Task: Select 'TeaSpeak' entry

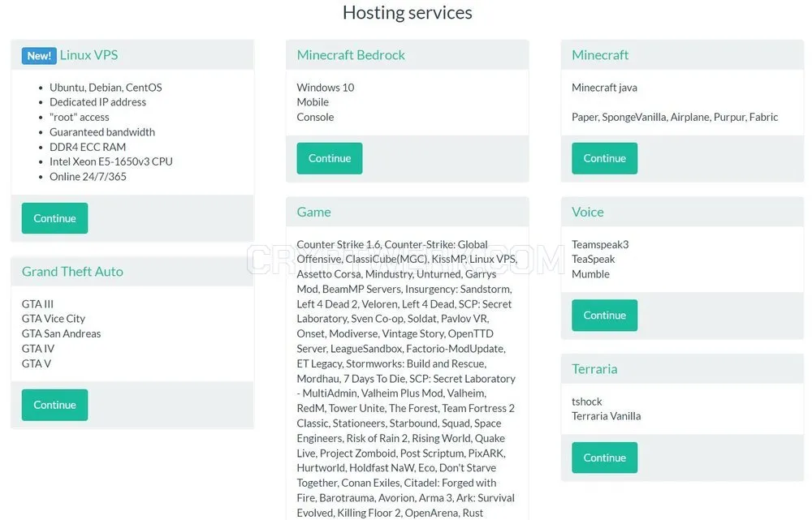Action: pyautogui.click(x=594, y=259)
